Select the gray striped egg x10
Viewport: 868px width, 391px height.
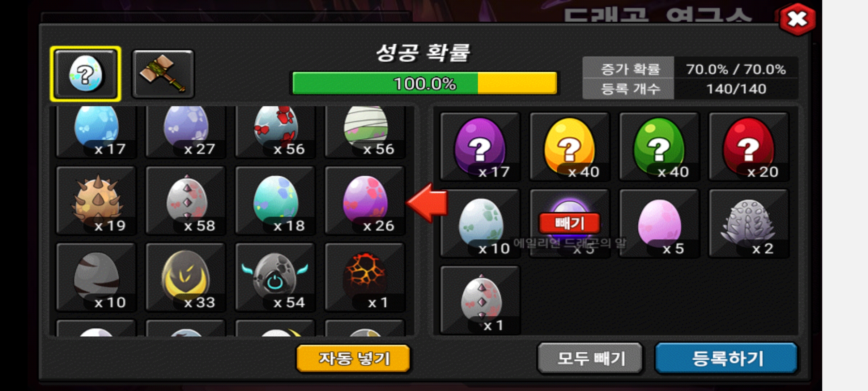pyautogui.click(x=96, y=277)
